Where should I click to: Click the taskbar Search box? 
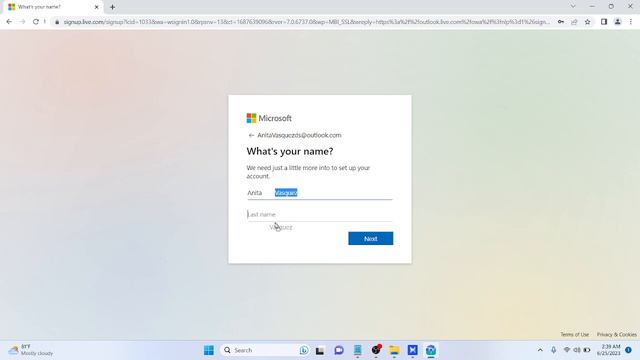(264, 350)
